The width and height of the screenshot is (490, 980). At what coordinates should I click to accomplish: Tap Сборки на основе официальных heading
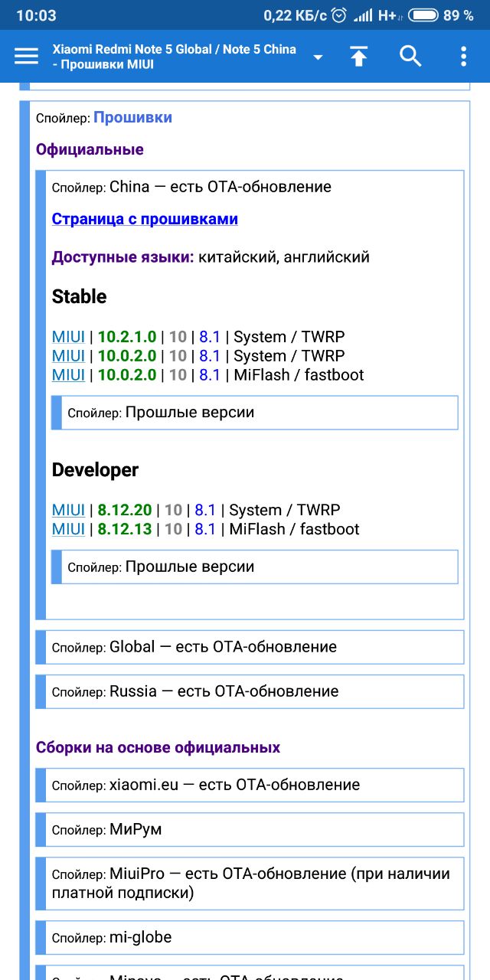point(158,747)
